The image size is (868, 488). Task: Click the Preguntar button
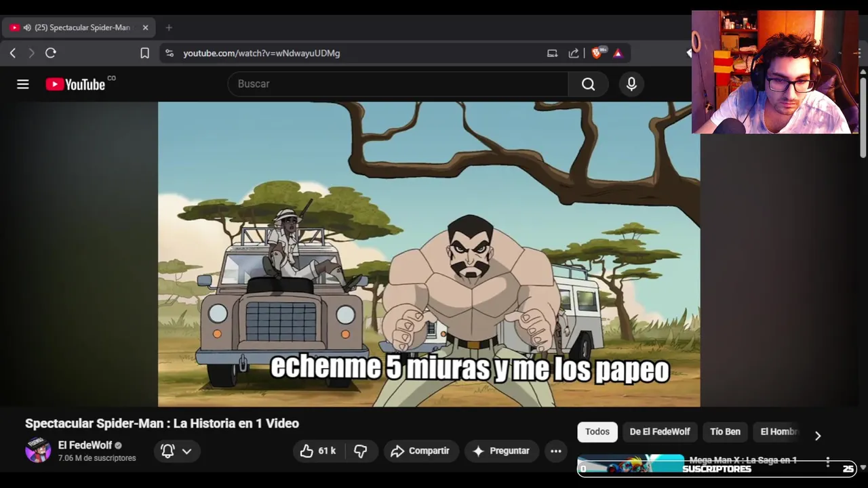coord(501,451)
